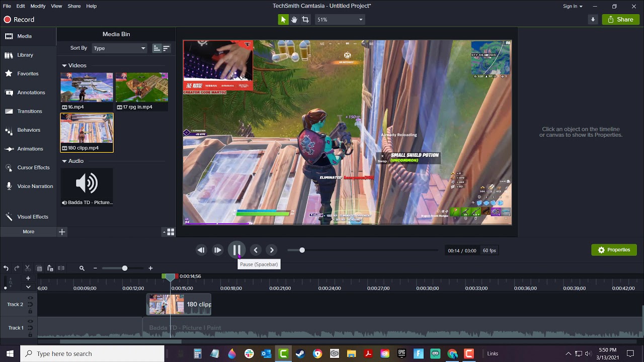Toggle sort order icon in Media Bin
This screenshot has height=362, width=644.
coord(166,48)
